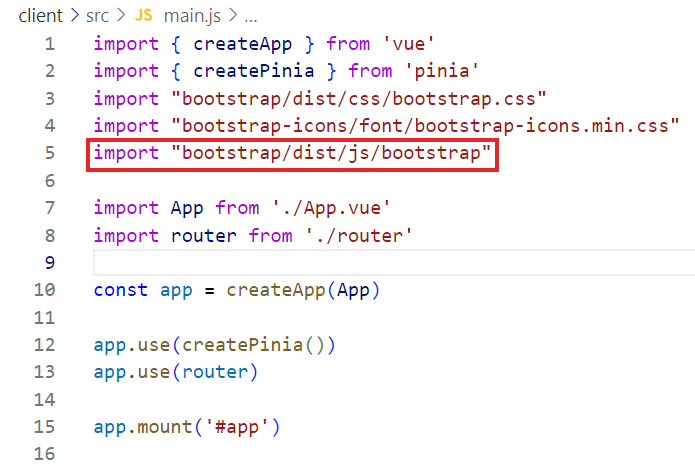Click the ellipsis breadcrumb after main.js
The width and height of the screenshot is (695, 475).
(x=250, y=18)
